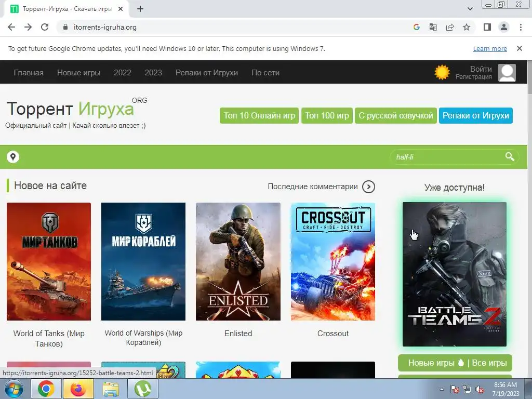Go forward with the browser forward arrow
This screenshot has width=532, height=399.
[28, 27]
